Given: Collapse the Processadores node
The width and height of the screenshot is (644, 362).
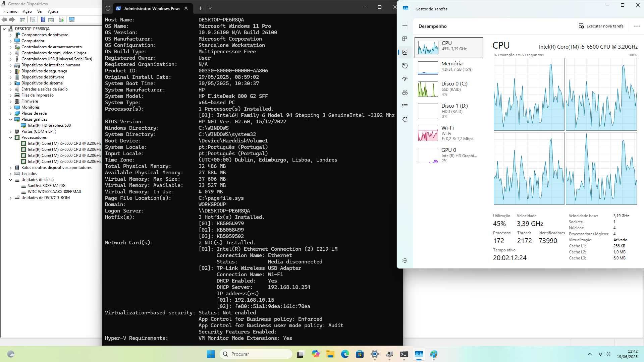Looking at the screenshot, I should point(10,137).
